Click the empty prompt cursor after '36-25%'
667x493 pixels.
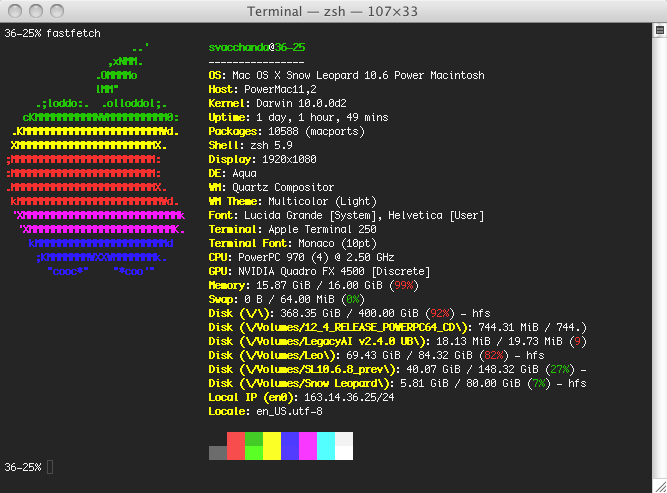(x=50, y=467)
